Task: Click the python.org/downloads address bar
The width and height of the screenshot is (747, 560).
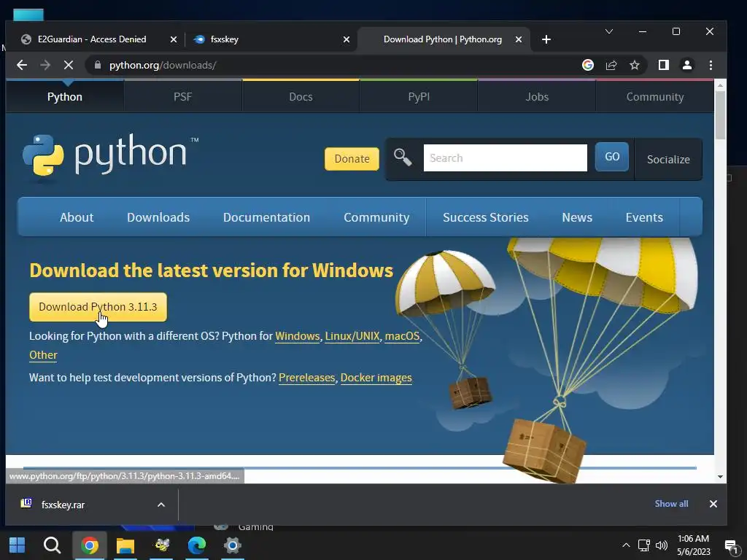Action: click(333, 65)
